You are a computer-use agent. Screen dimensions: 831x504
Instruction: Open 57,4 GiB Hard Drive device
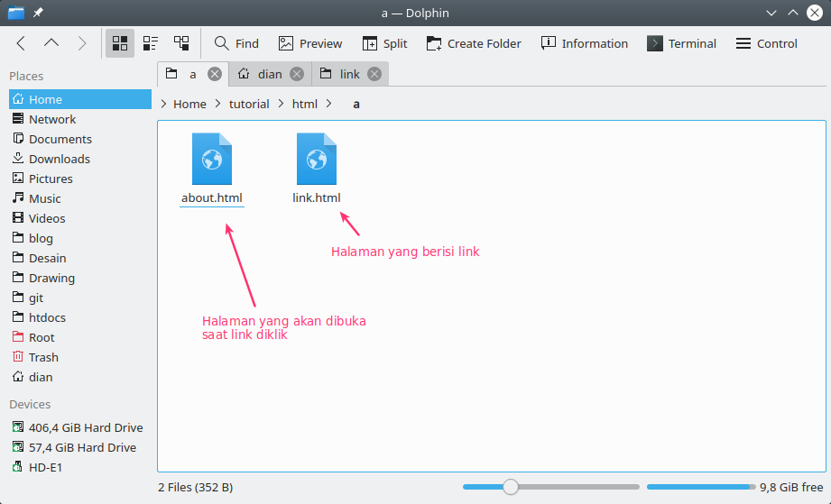80,447
